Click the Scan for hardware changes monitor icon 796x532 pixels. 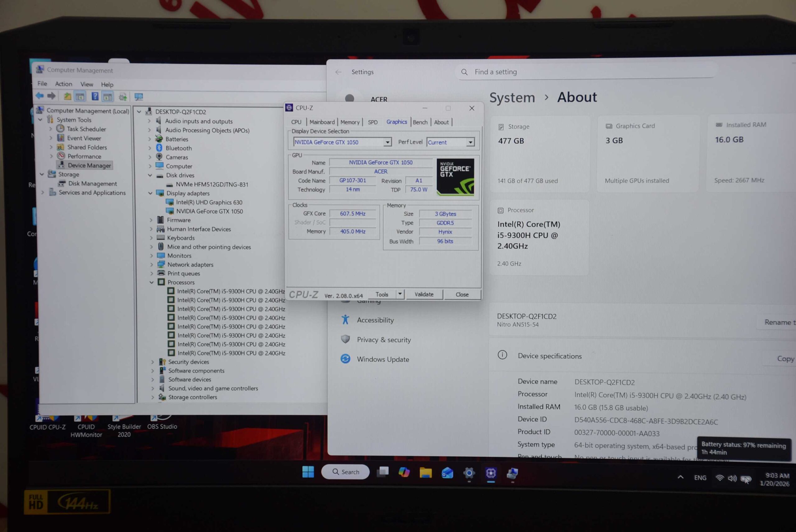click(x=138, y=97)
